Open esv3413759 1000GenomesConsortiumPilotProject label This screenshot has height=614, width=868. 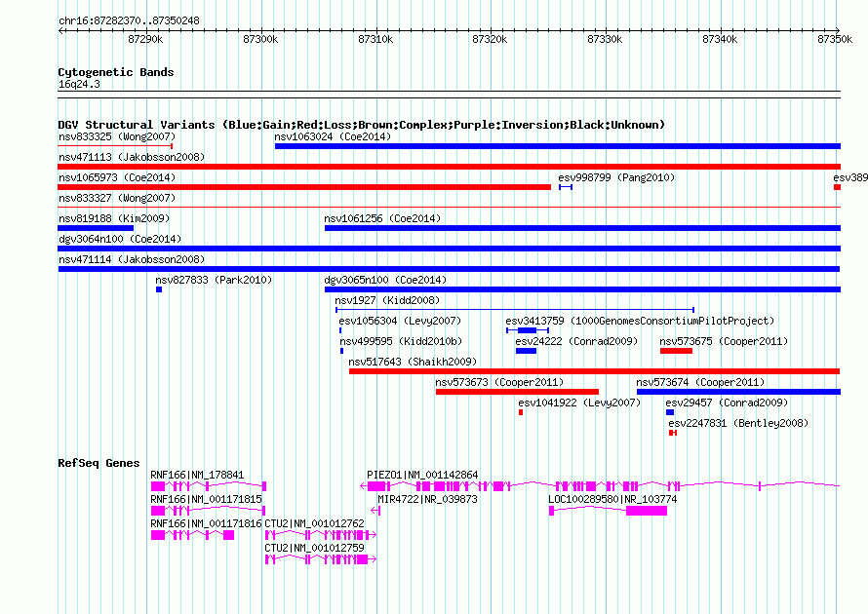pos(640,321)
